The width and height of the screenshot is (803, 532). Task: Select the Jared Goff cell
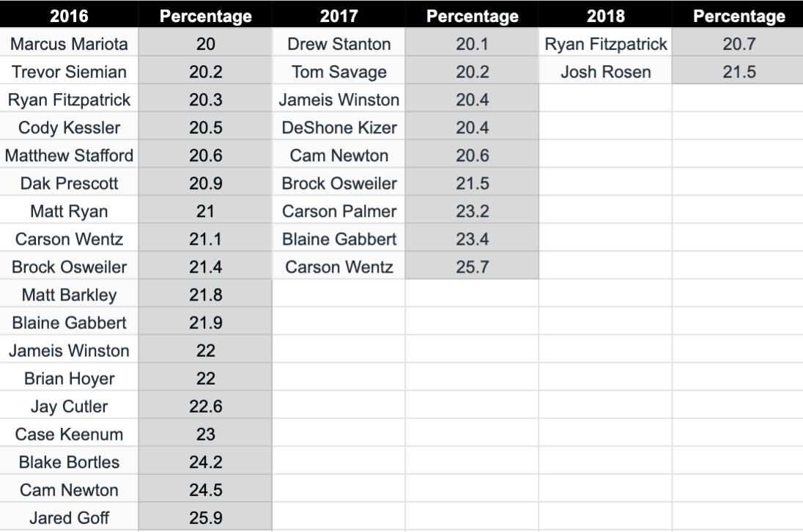coord(69,517)
